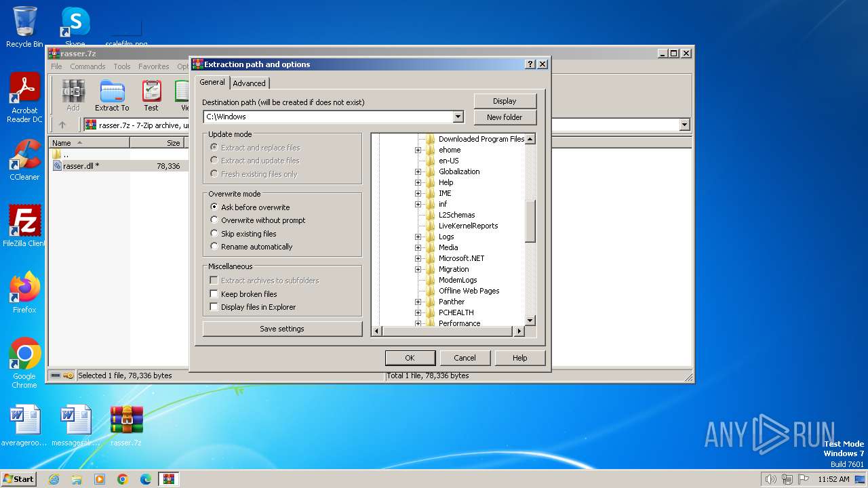Click the New folder button
Image resolution: width=868 pixels, height=488 pixels.
(505, 117)
